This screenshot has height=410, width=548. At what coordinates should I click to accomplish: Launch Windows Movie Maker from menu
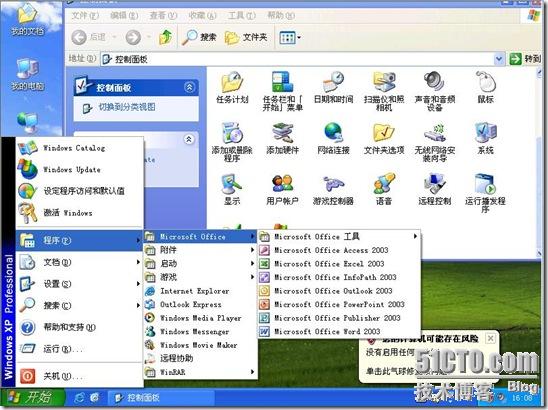pyautogui.click(x=200, y=345)
